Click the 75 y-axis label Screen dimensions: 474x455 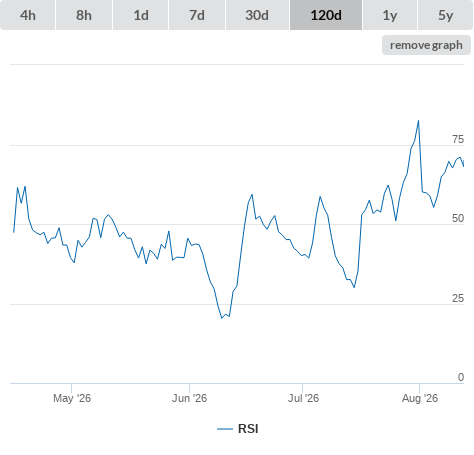458,139
